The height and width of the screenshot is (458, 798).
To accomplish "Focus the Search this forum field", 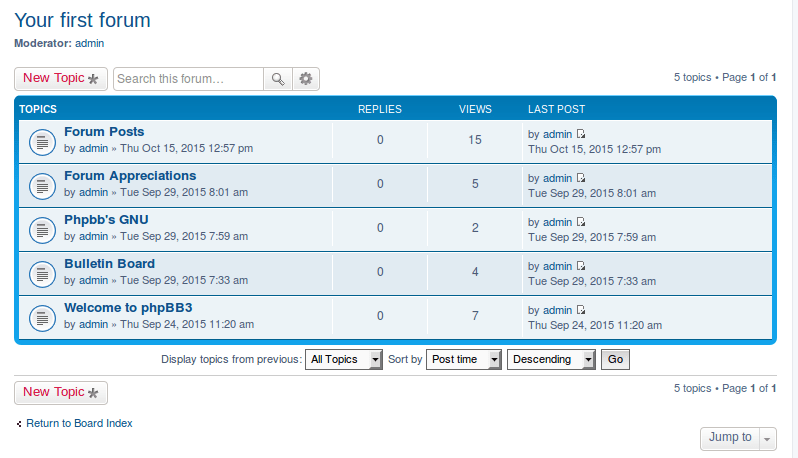I will 188,79.
